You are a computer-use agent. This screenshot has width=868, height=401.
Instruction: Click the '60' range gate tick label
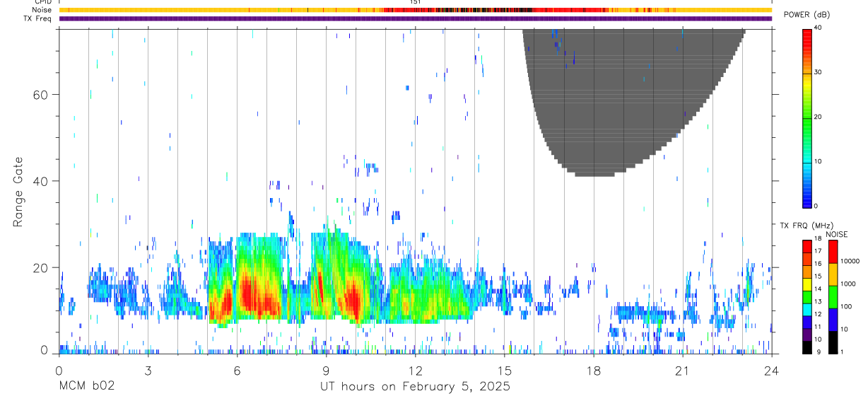(42, 94)
